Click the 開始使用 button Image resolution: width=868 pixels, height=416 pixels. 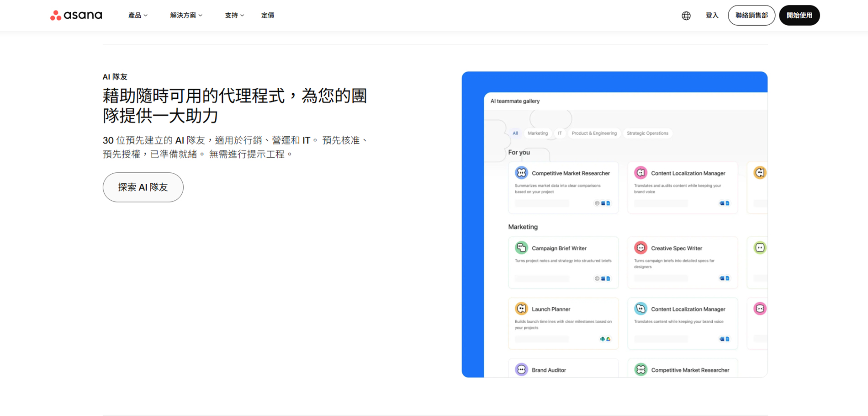[799, 16]
